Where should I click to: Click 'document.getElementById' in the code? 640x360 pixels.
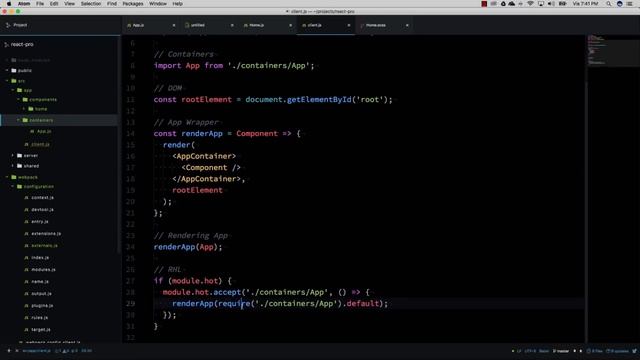click(x=298, y=100)
